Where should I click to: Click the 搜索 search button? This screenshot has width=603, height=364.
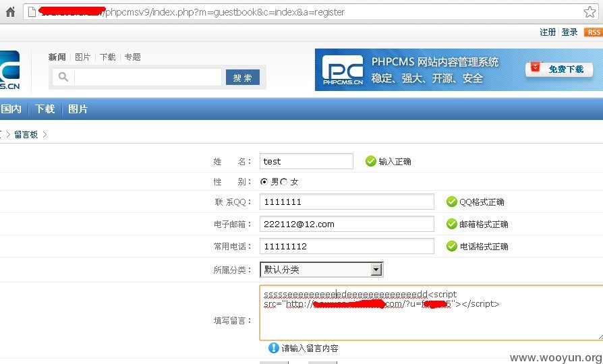[x=242, y=78]
